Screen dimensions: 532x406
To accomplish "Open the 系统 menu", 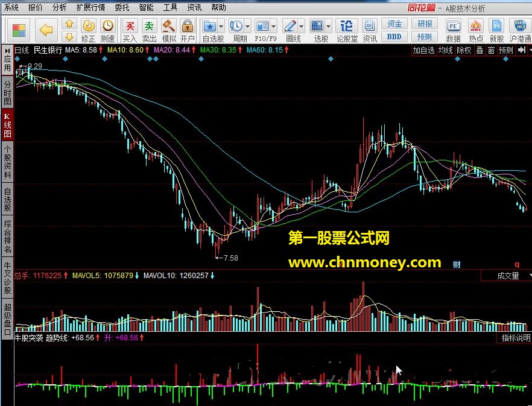I will click(11, 7).
